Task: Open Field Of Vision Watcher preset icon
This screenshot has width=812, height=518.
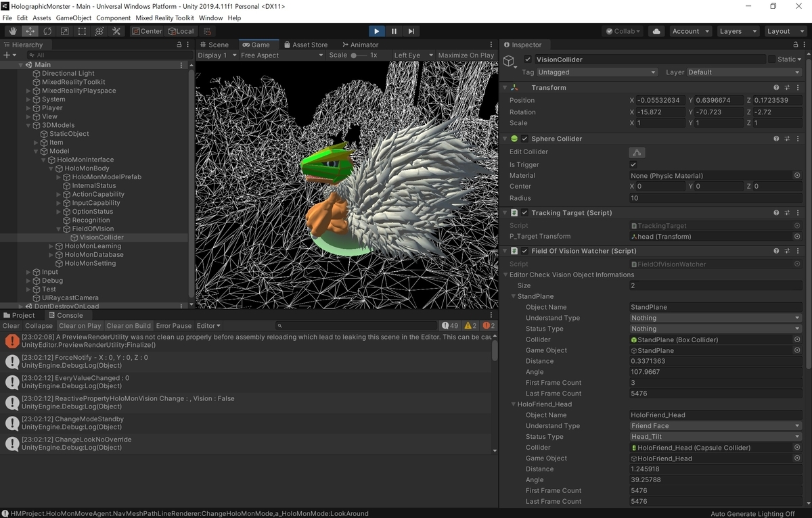Action: click(788, 251)
